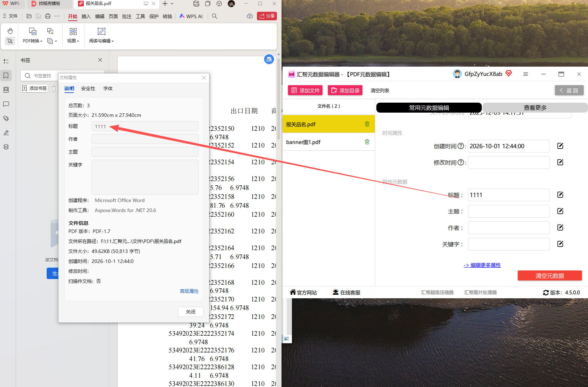Click the trash icon beside 添加书签
588x387 pixels.
53,88
